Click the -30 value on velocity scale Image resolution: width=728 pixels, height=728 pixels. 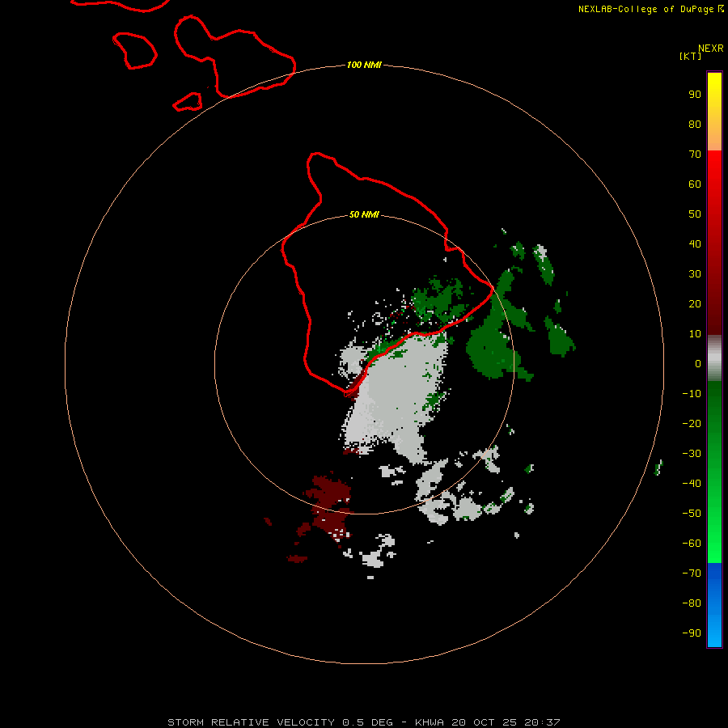[692, 454]
